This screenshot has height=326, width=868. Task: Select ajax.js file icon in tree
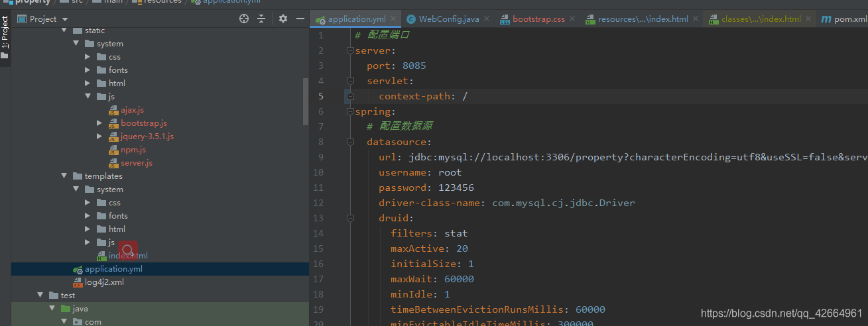[x=113, y=110]
